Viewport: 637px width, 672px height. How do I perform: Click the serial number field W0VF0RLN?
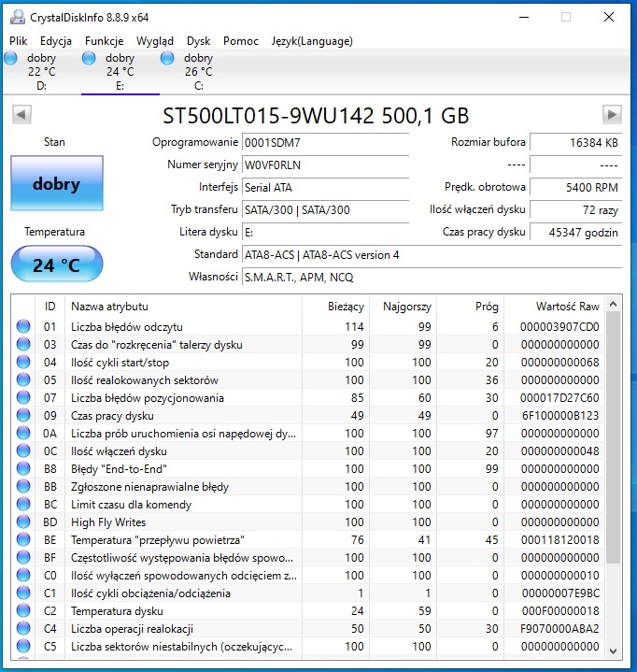pos(326,165)
